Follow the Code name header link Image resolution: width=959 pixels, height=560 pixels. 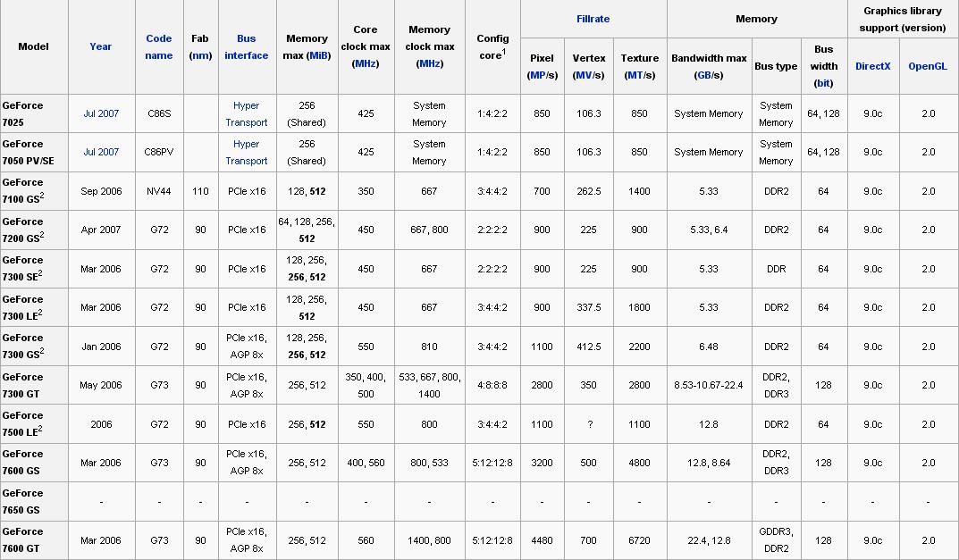[x=158, y=46]
